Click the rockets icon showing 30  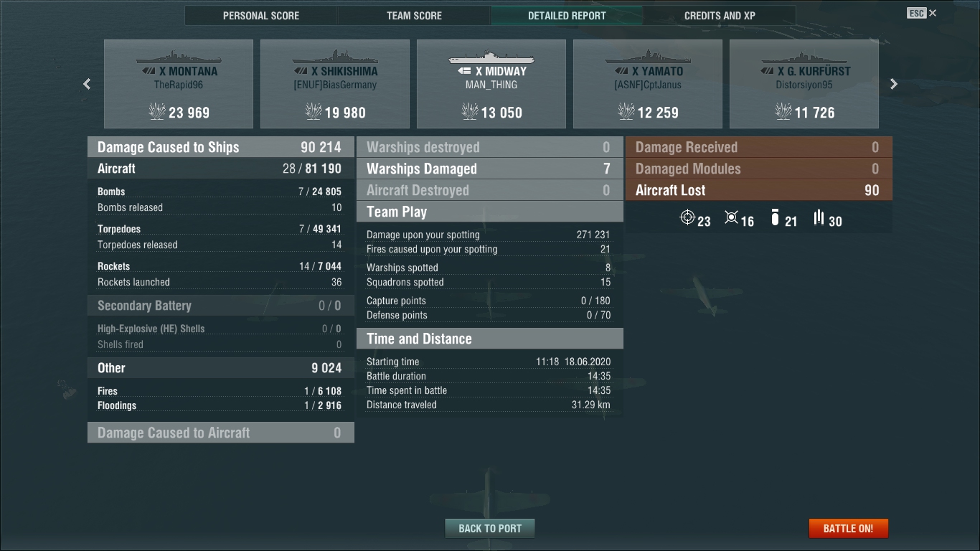click(819, 217)
